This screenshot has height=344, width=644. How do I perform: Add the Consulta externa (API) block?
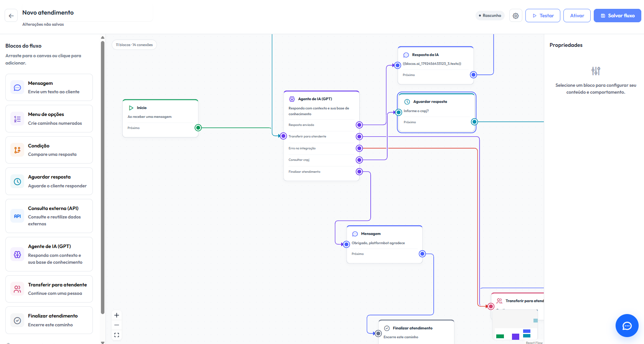(x=49, y=216)
